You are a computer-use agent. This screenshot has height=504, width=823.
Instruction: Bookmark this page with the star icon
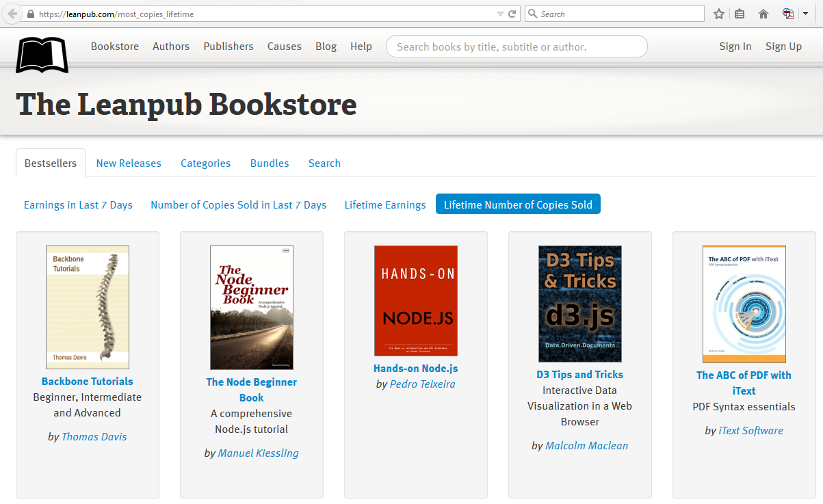point(719,14)
